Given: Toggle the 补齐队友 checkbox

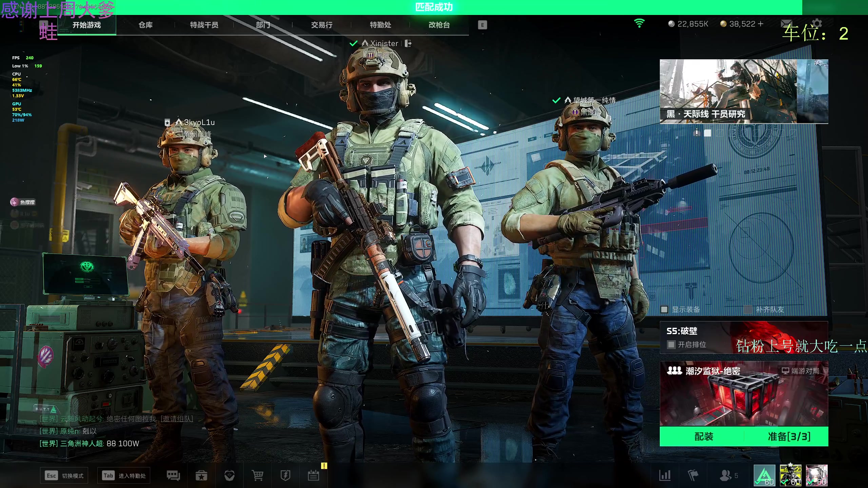Looking at the screenshot, I should pyautogui.click(x=747, y=309).
